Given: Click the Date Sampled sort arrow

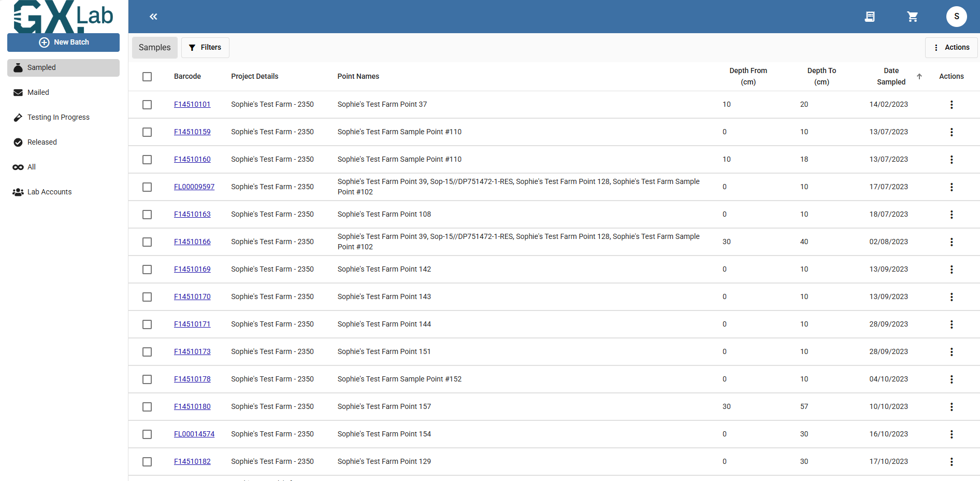Looking at the screenshot, I should pyautogui.click(x=919, y=76).
